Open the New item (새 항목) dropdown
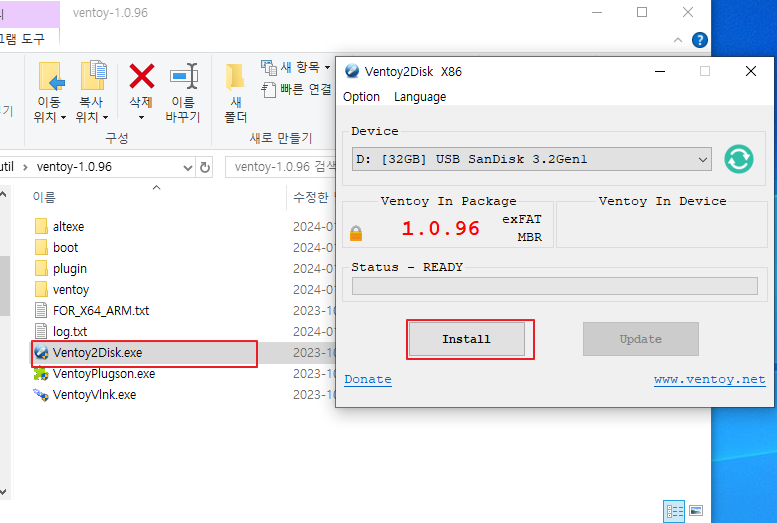Image resolution: width=777 pixels, height=523 pixels. point(296,67)
